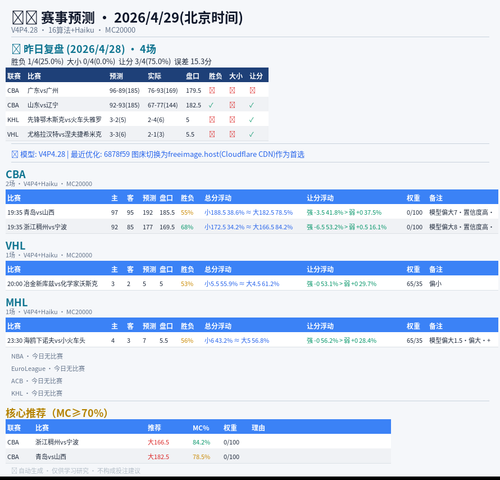Image resolution: width=500 pixels, height=480 pixels.
Task: Select the fixture 19:35 青岛vs山西
Action: [31, 212]
